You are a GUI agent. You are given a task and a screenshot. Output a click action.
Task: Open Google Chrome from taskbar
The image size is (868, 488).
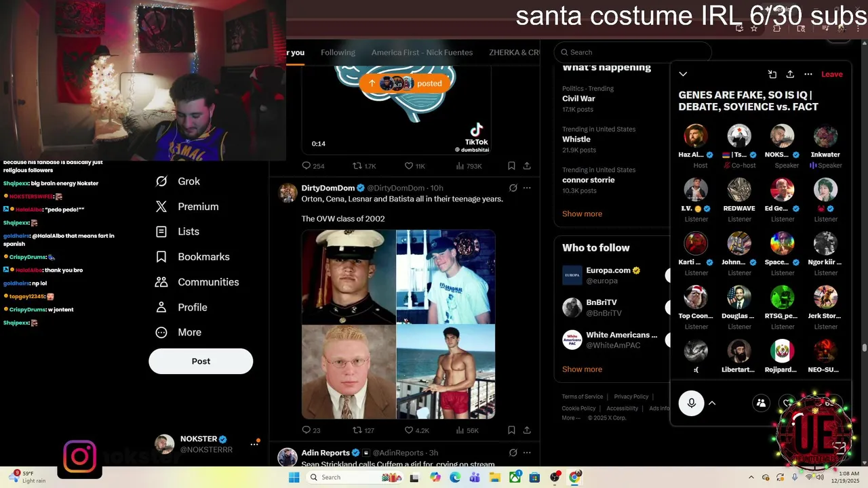coord(574,477)
